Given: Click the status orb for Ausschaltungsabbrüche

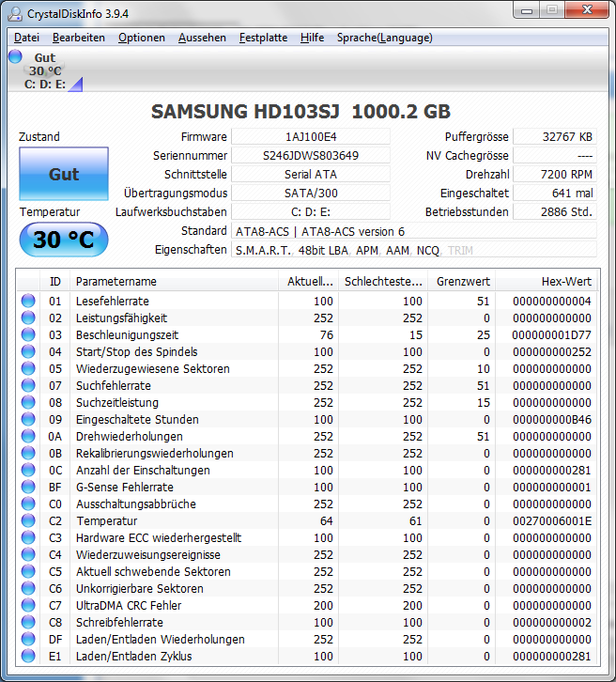Looking at the screenshot, I should pyautogui.click(x=28, y=504).
